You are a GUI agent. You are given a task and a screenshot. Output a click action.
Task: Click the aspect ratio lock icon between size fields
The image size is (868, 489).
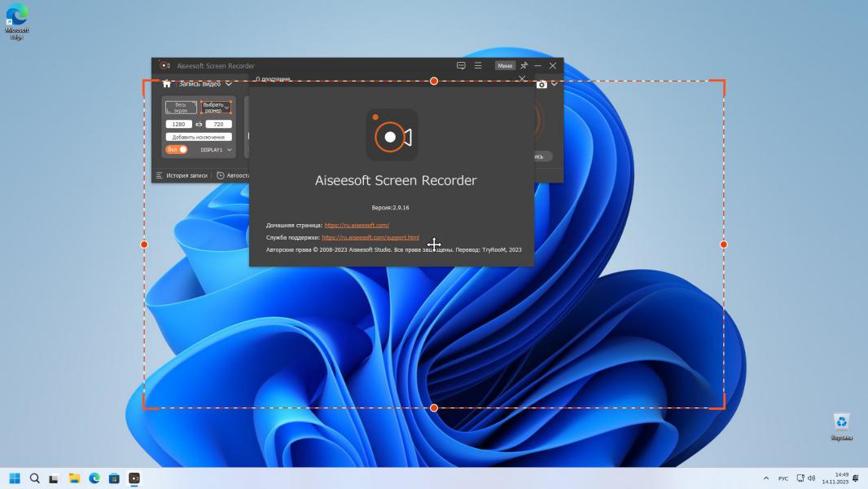tap(199, 124)
